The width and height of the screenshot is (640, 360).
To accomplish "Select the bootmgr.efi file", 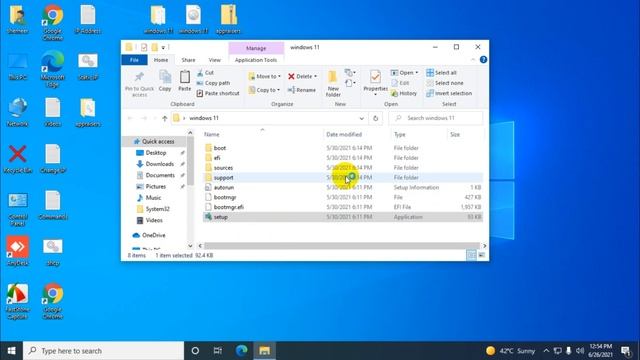I will click(343, 207).
